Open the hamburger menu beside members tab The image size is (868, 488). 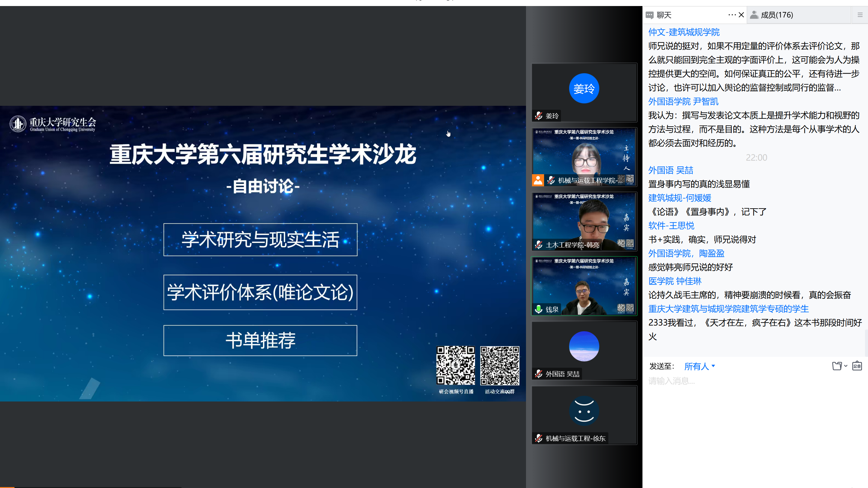pos(860,15)
